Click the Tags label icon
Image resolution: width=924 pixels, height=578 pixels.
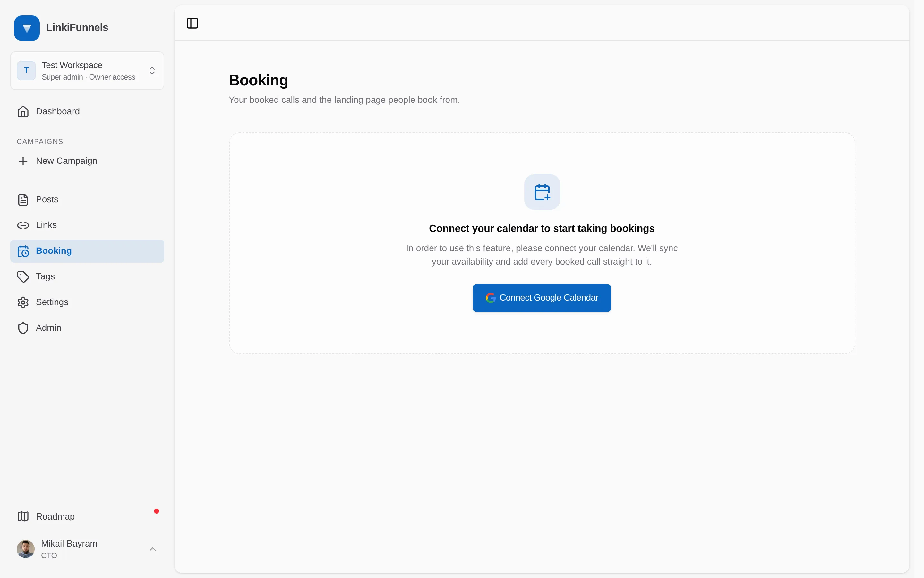tap(23, 277)
